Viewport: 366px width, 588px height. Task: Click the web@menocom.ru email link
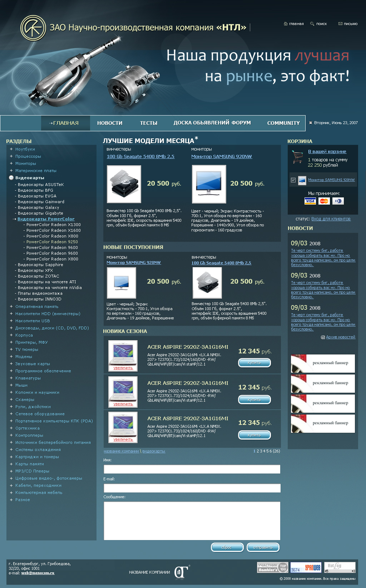(38, 573)
